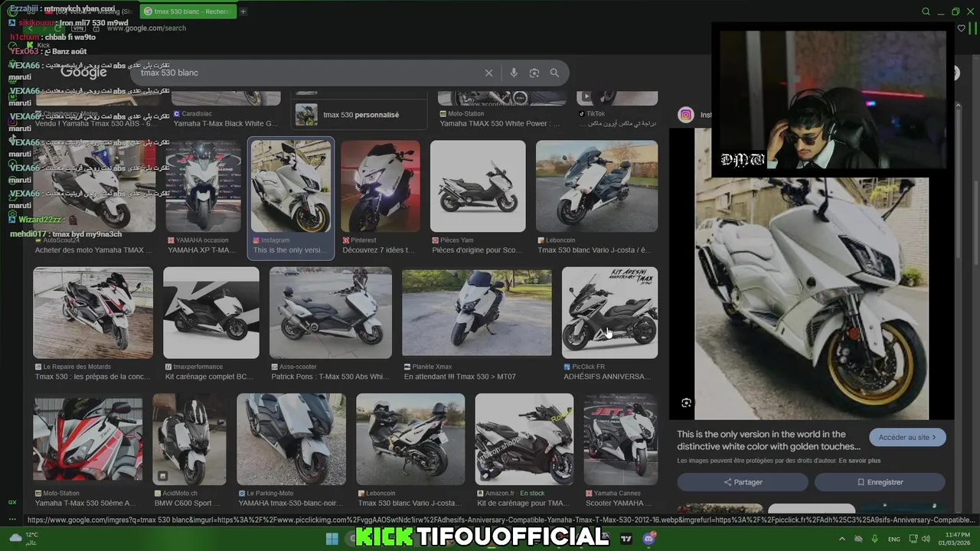Click the 'Partager' share button

(743, 482)
